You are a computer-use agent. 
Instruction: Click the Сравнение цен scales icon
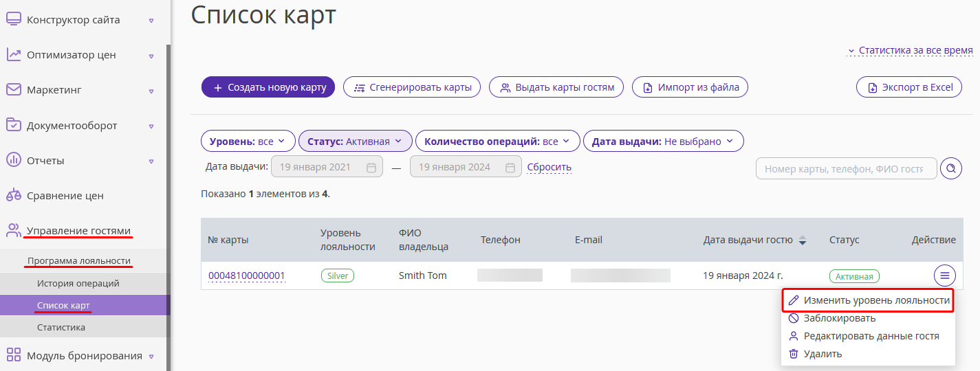(x=14, y=195)
